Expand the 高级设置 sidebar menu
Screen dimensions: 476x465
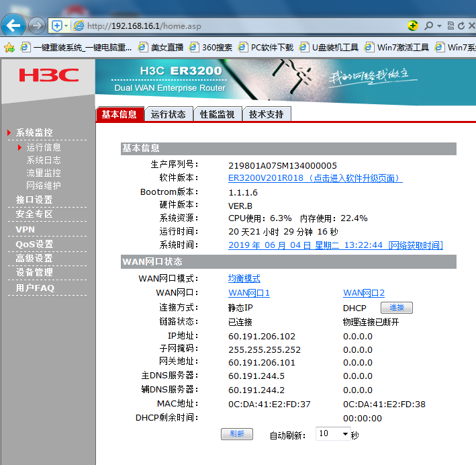(x=34, y=258)
